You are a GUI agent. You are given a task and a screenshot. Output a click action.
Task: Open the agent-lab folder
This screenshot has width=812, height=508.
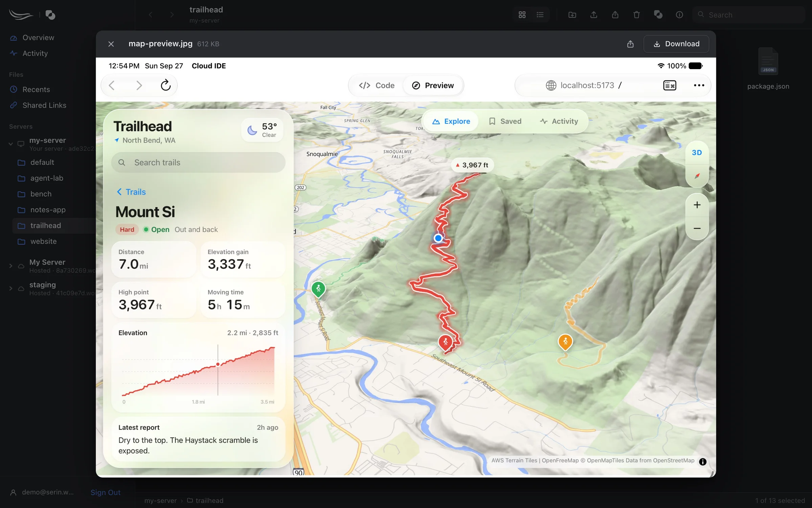point(47,178)
